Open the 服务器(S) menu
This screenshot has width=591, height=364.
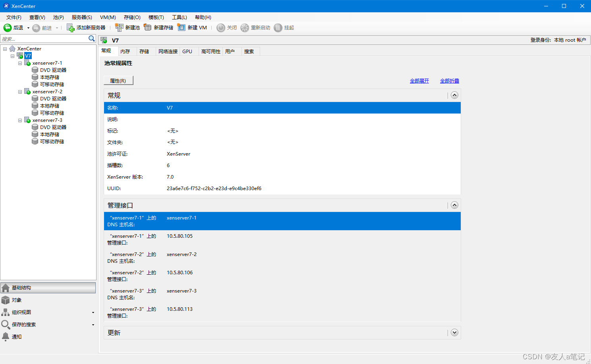coord(82,17)
